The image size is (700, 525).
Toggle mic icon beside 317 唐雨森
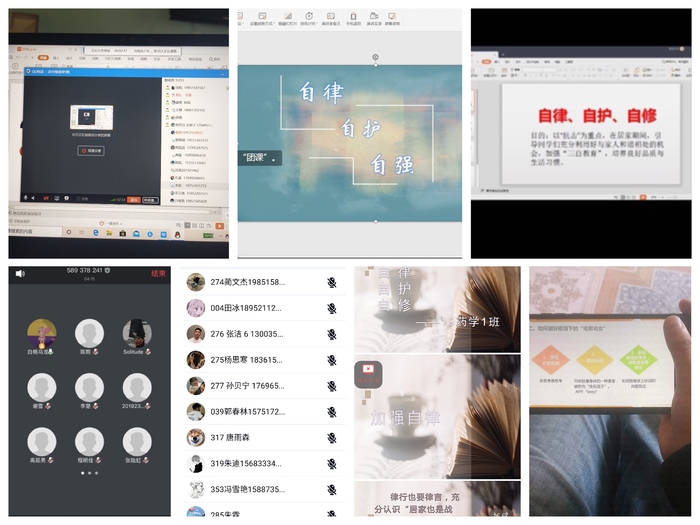[331, 438]
